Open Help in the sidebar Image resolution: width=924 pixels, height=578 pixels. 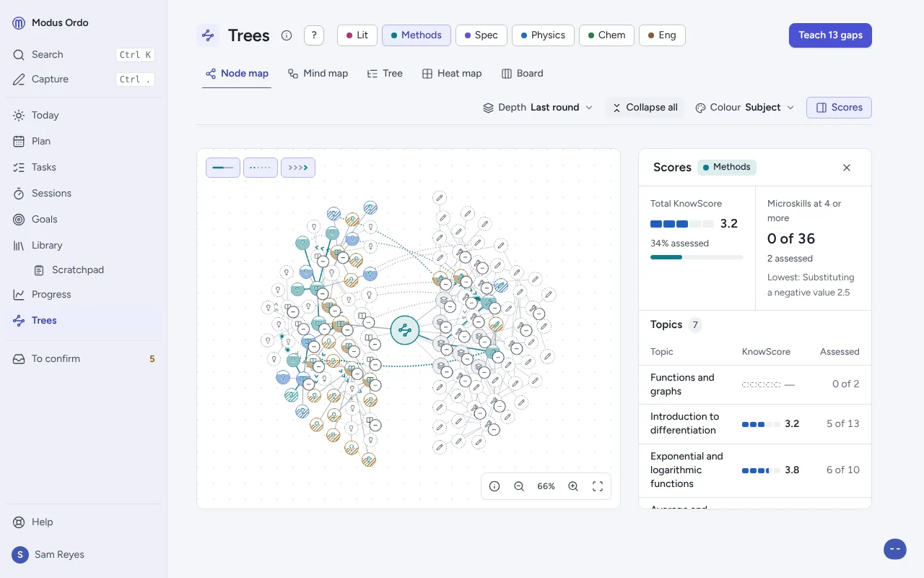(83, 522)
